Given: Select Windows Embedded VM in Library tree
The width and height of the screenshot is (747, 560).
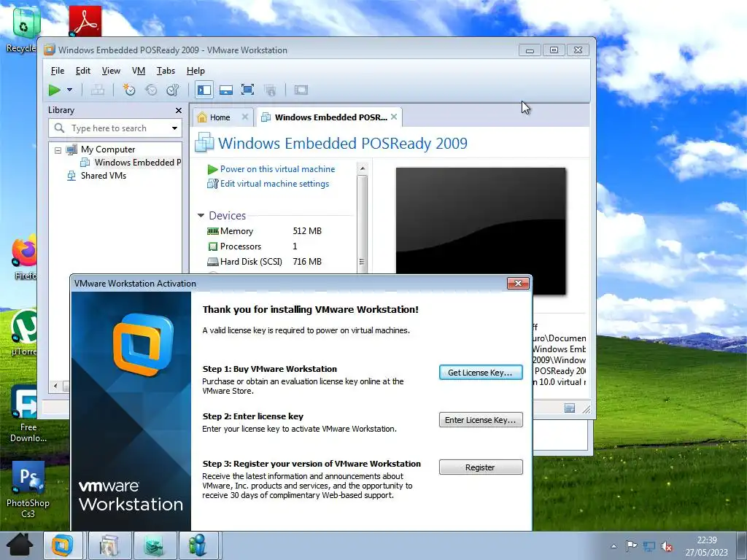Looking at the screenshot, I should coord(137,163).
